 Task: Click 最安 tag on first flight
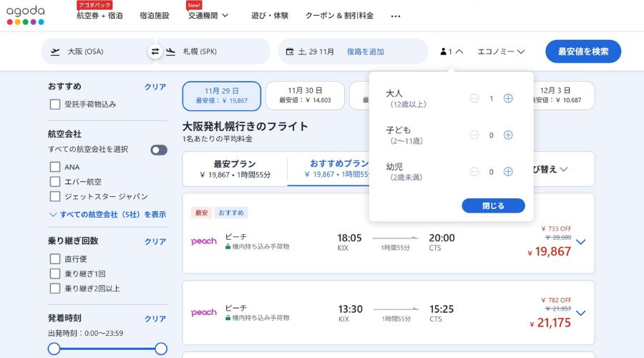[202, 213]
